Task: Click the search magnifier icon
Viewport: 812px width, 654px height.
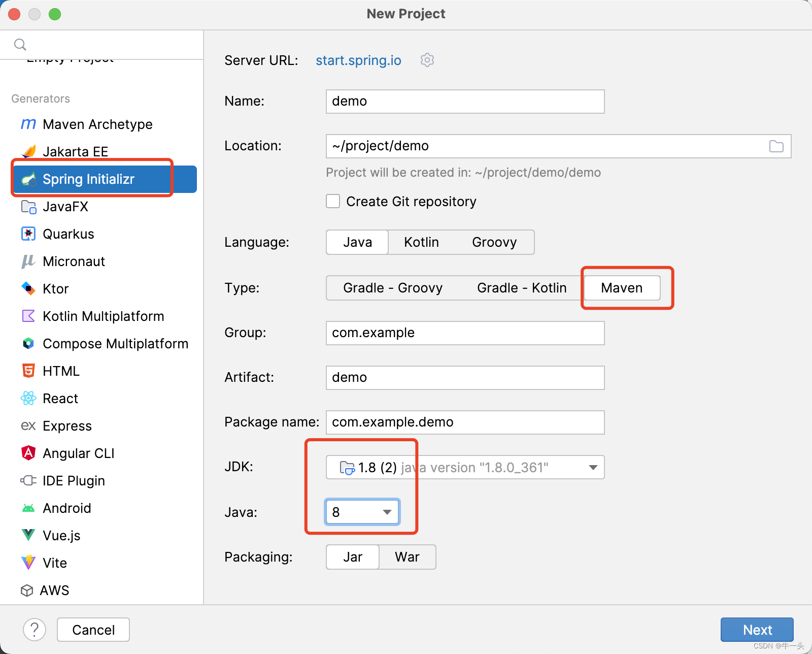Action: [x=20, y=45]
